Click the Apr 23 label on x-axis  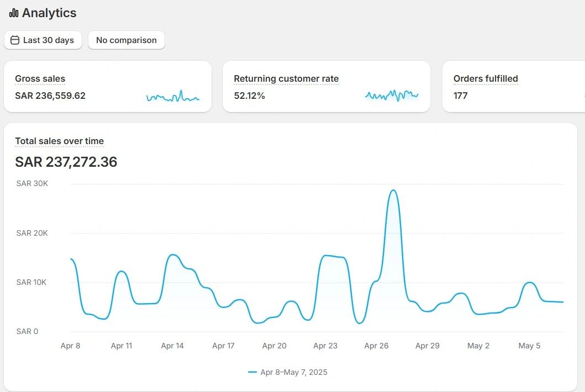pos(325,346)
